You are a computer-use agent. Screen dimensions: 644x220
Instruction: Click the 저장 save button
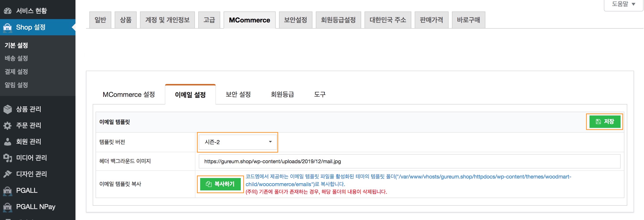coord(605,122)
